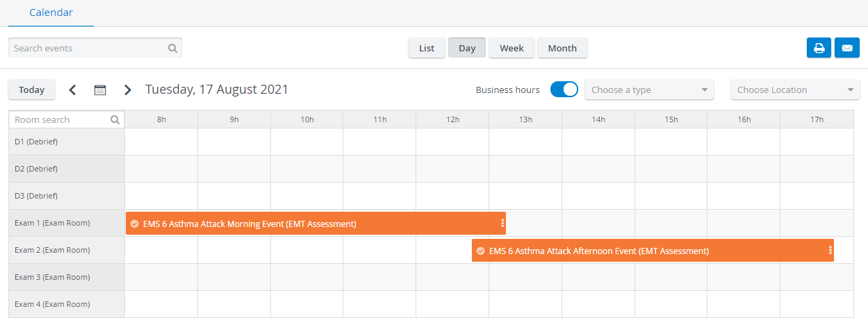868x318 pixels.
Task: Expand the Choose a type dropdown
Action: [649, 90]
